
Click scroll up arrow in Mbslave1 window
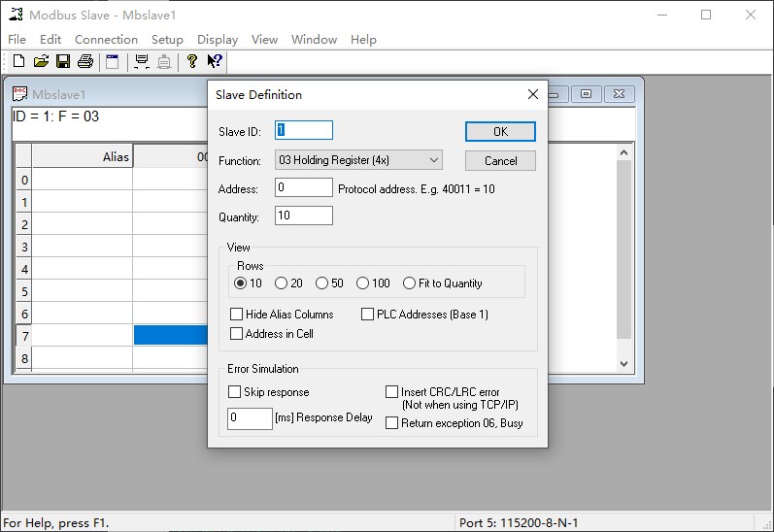pyautogui.click(x=623, y=152)
